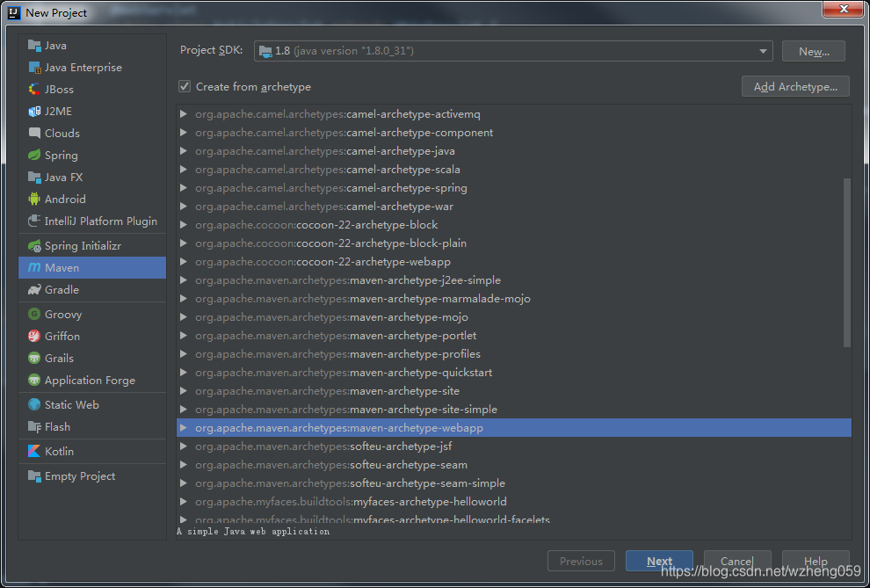Click the Java Enterprise icon
Screen dimensions: 870x588
(34, 68)
